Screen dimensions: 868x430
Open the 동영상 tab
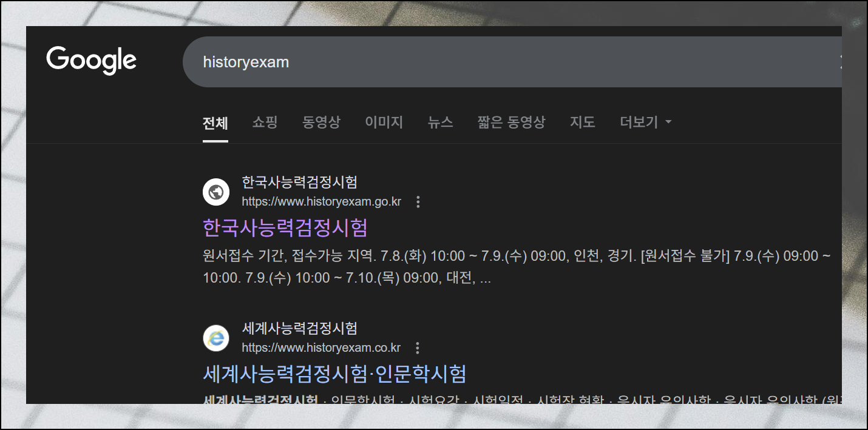(321, 123)
